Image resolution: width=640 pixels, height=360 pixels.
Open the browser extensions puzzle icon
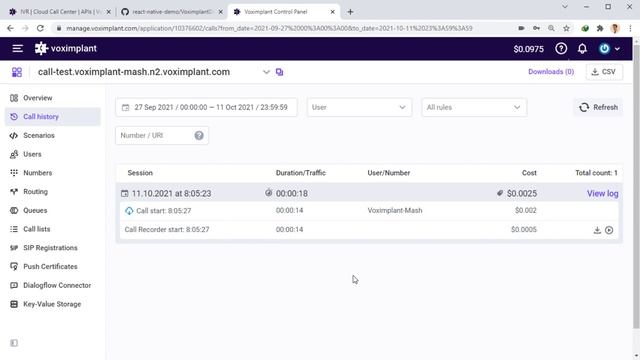600,28
